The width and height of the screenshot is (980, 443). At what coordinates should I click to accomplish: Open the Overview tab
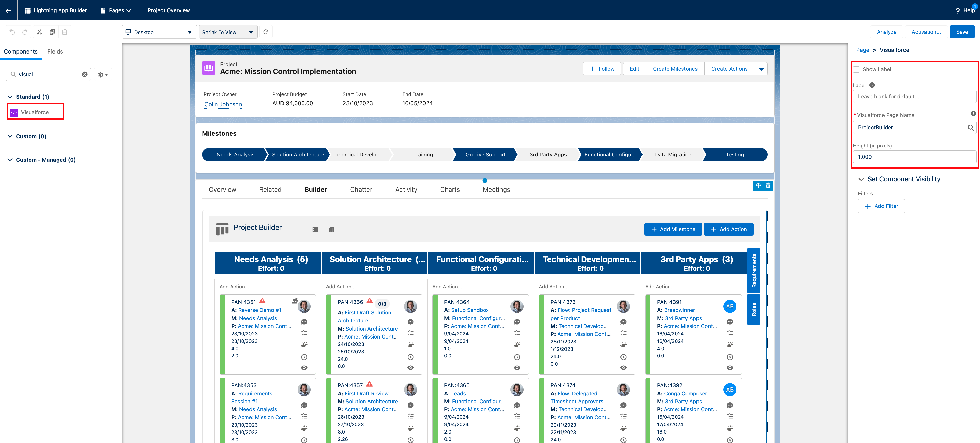[222, 189]
